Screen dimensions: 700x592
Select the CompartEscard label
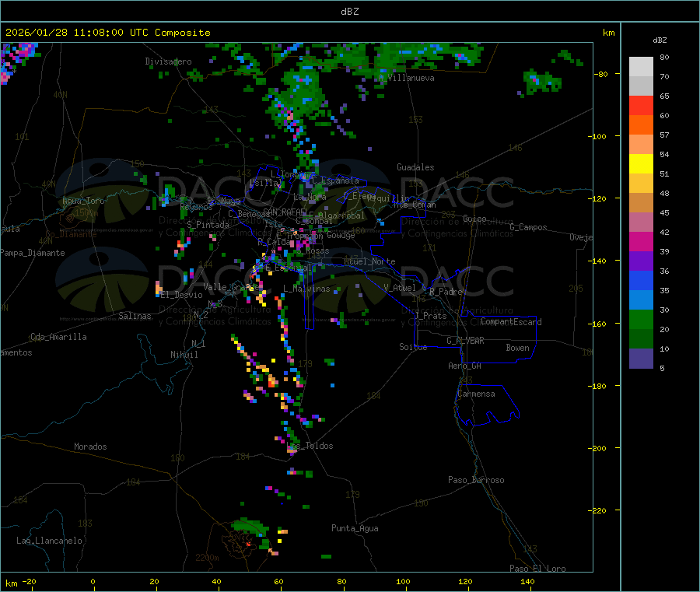tap(511, 321)
